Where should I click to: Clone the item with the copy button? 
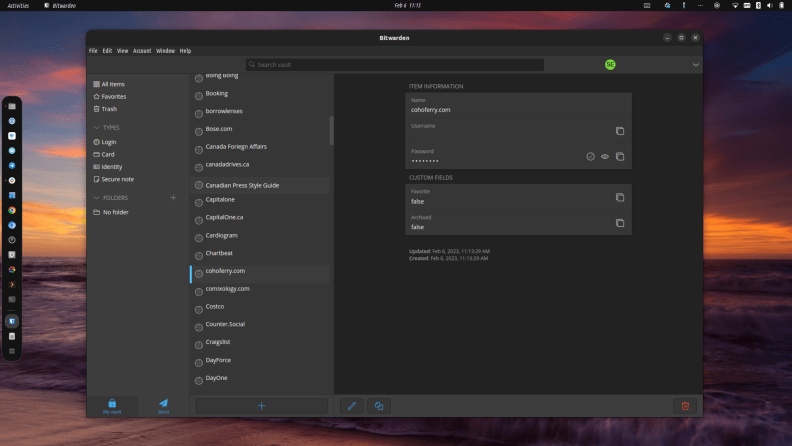tap(379, 406)
